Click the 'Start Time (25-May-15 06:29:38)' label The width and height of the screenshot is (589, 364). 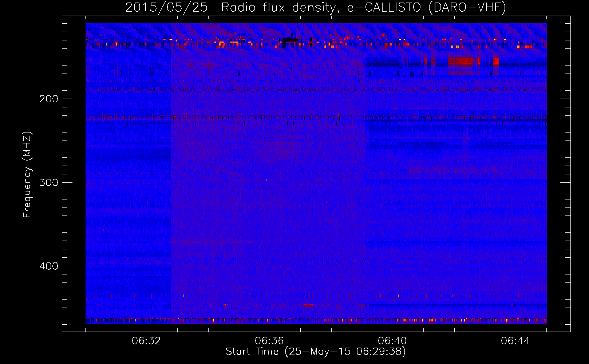point(316,352)
